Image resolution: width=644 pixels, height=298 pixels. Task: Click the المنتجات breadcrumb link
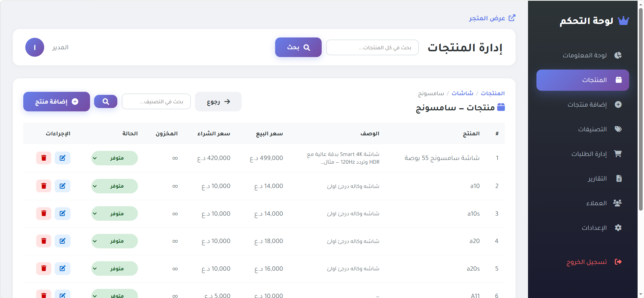click(x=493, y=93)
